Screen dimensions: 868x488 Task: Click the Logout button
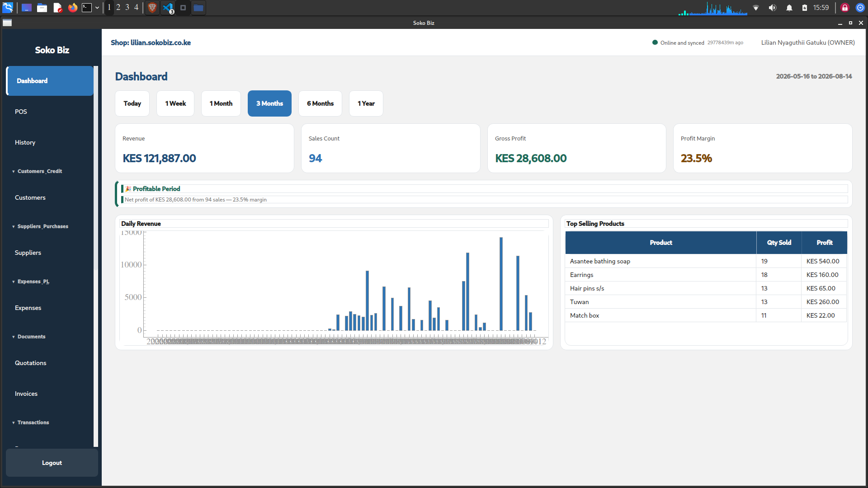tap(52, 463)
